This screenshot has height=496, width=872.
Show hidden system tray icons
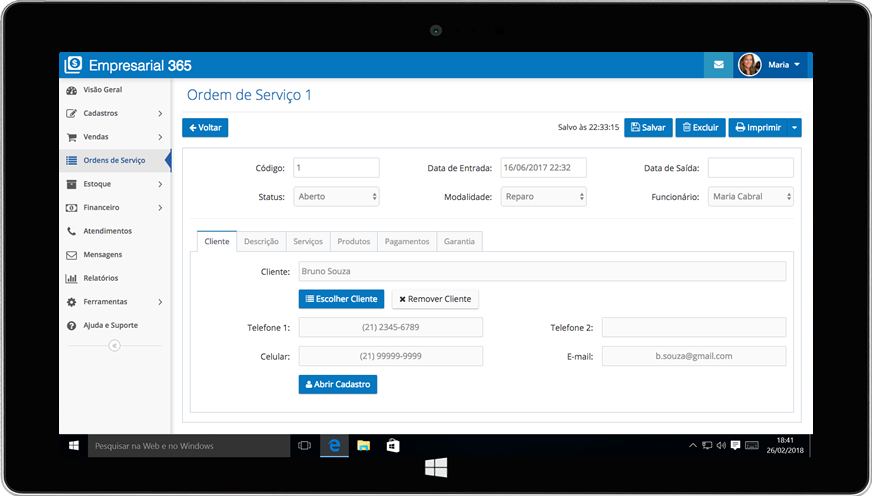693,445
